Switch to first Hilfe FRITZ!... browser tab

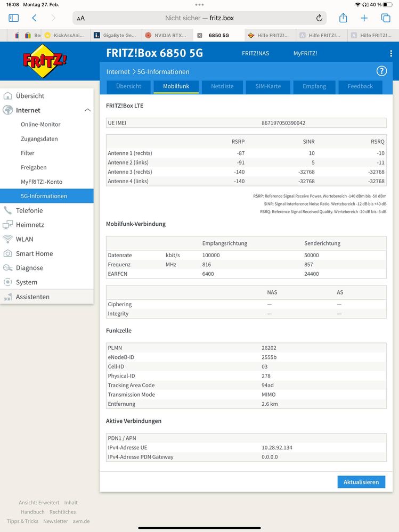(270, 35)
